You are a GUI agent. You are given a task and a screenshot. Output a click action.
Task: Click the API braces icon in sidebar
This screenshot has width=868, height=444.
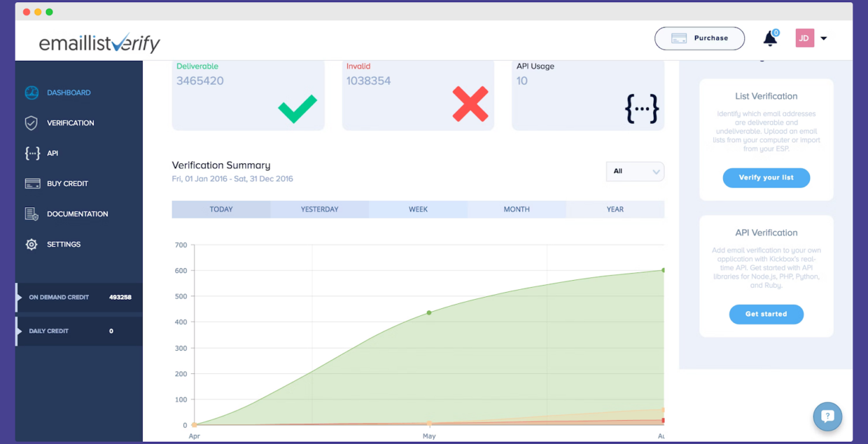pos(31,153)
